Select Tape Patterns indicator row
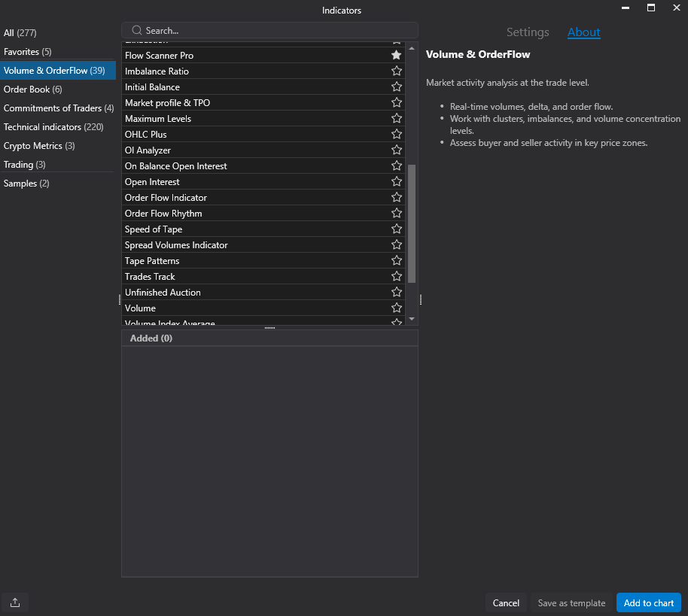The width and height of the screenshot is (688, 616). click(263, 260)
